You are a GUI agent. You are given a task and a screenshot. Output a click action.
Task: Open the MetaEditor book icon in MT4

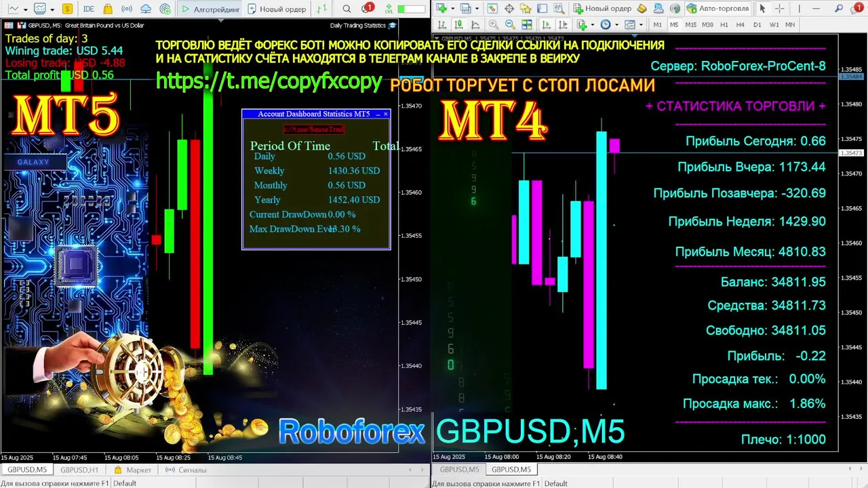pos(642,9)
